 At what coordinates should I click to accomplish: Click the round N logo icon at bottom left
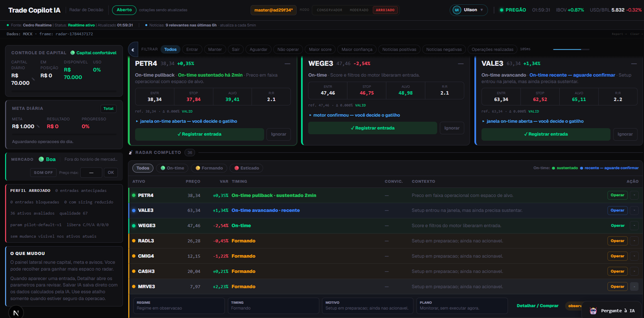[16, 313]
